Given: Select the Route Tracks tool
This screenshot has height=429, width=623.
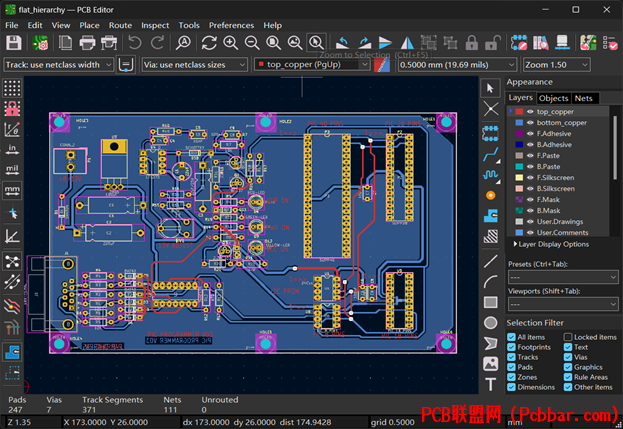Looking at the screenshot, I should 491,155.
